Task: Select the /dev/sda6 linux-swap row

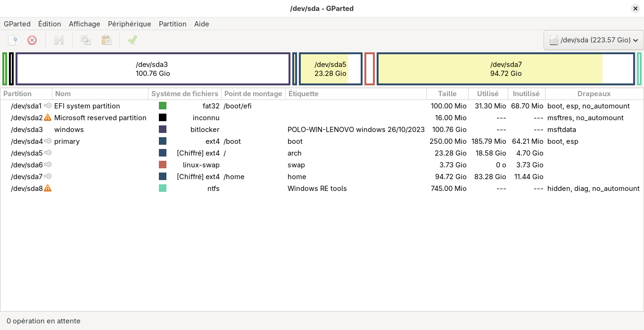Action: [x=189, y=165]
